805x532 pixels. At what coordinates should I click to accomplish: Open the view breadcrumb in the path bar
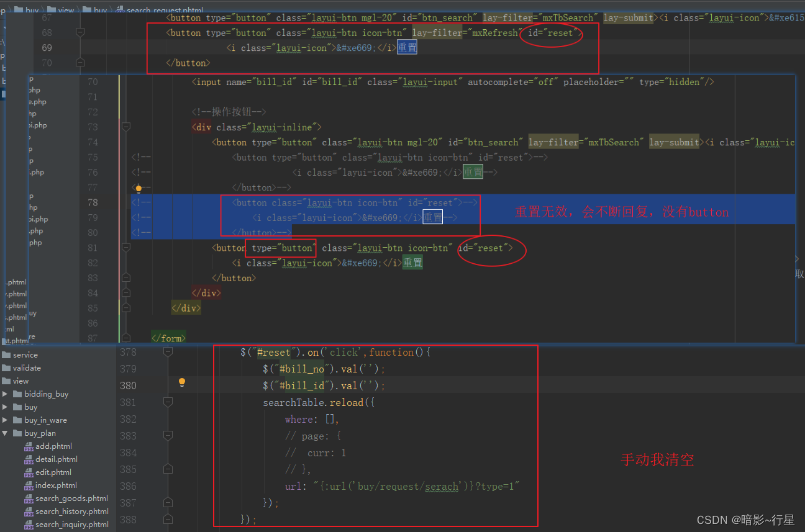(x=65, y=10)
